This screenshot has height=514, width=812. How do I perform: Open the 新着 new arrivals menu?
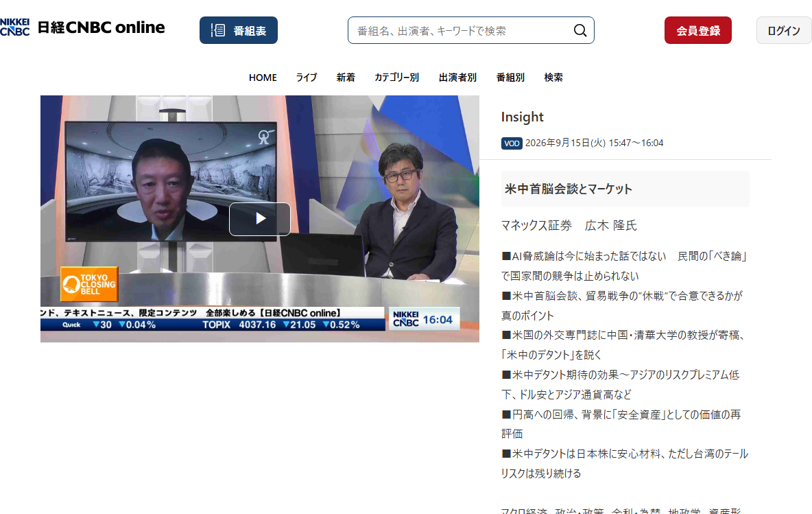point(346,78)
